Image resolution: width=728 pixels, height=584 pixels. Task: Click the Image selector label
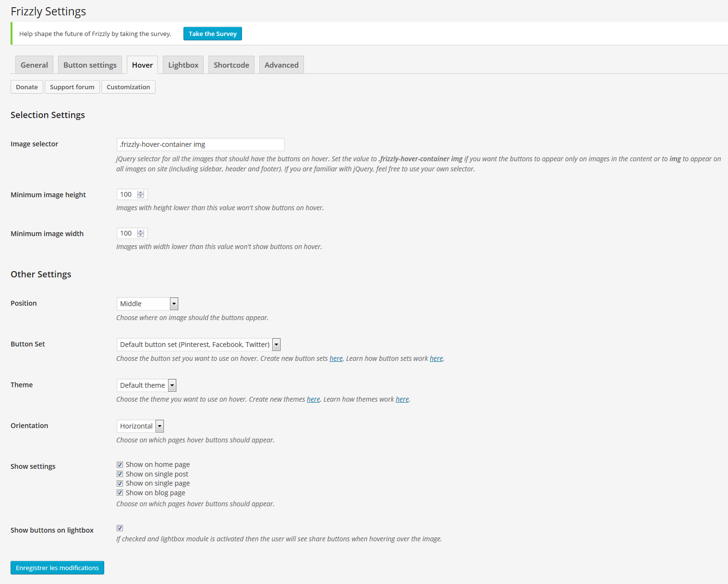tap(34, 144)
